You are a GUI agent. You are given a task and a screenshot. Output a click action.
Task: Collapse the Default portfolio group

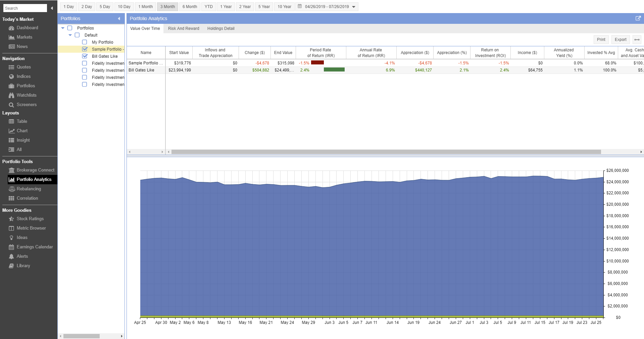(70, 35)
